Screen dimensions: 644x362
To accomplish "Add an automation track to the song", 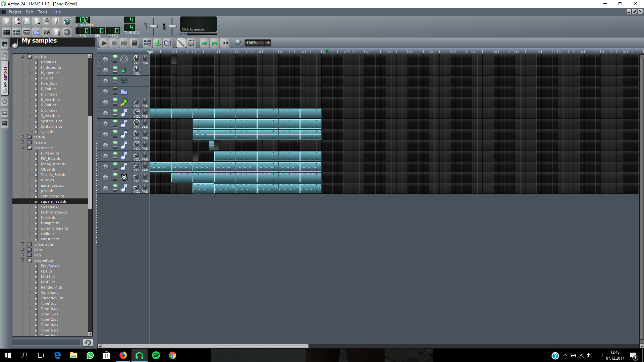I will [x=168, y=43].
